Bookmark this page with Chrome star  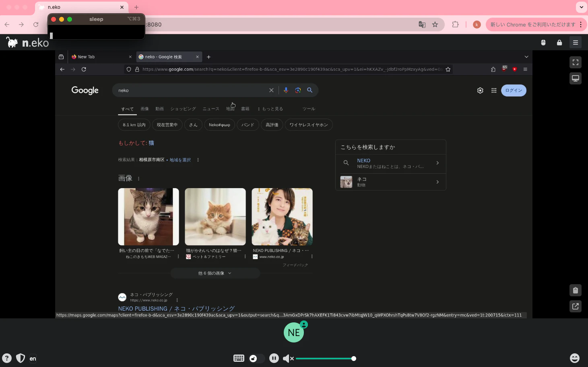pos(435,25)
